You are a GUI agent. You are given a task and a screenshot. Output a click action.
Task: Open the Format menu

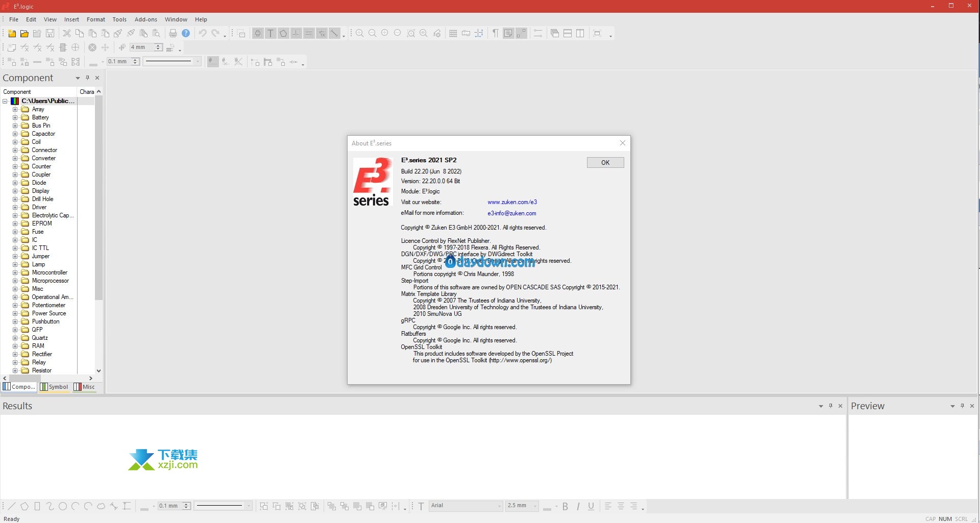pyautogui.click(x=96, y=19)
